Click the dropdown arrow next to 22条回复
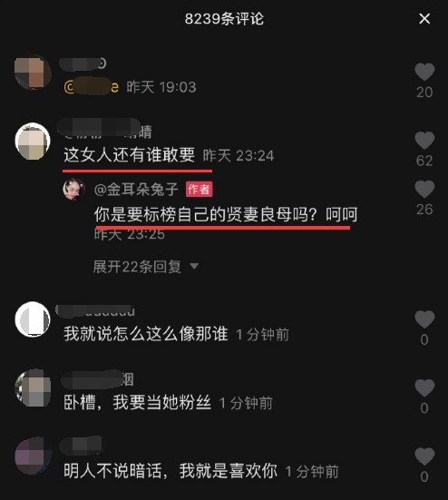 tap(194, 266)
